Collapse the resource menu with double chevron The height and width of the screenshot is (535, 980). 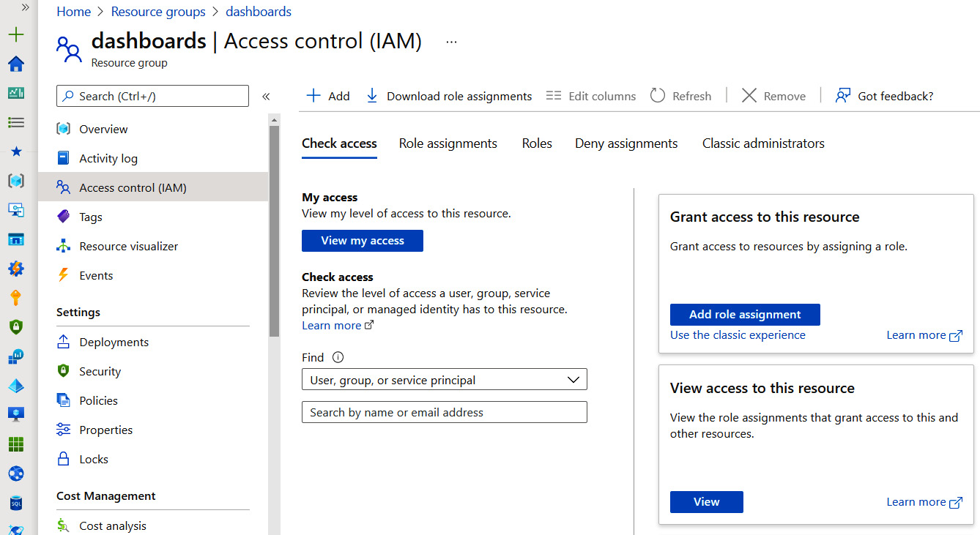(266, 96)
